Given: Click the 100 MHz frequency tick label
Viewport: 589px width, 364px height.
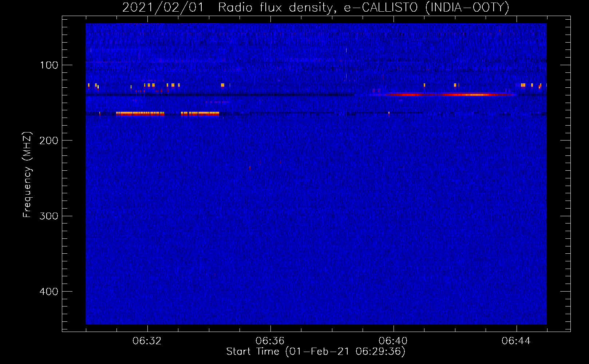Looking at the screenshot, I should (49, 65).
